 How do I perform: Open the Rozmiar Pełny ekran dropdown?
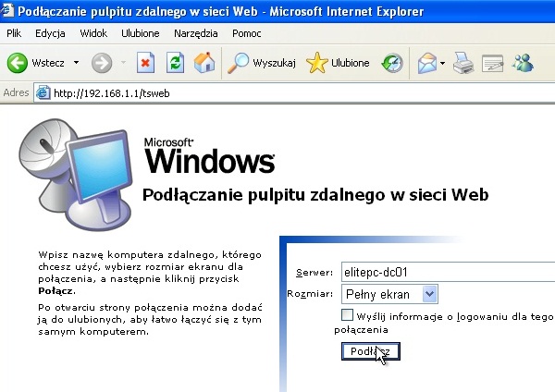click(x=389, y=294)
